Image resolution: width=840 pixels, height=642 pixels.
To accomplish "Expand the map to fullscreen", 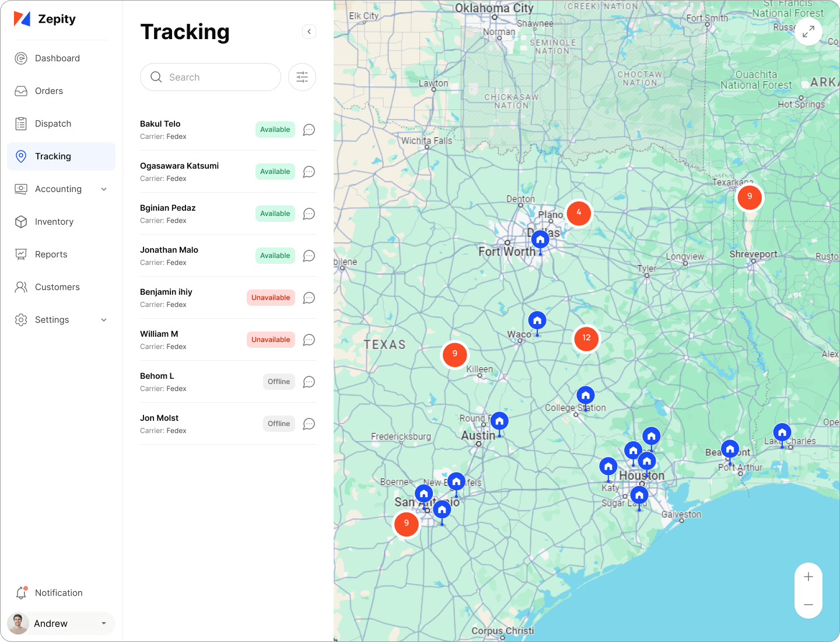I will 808,32.
